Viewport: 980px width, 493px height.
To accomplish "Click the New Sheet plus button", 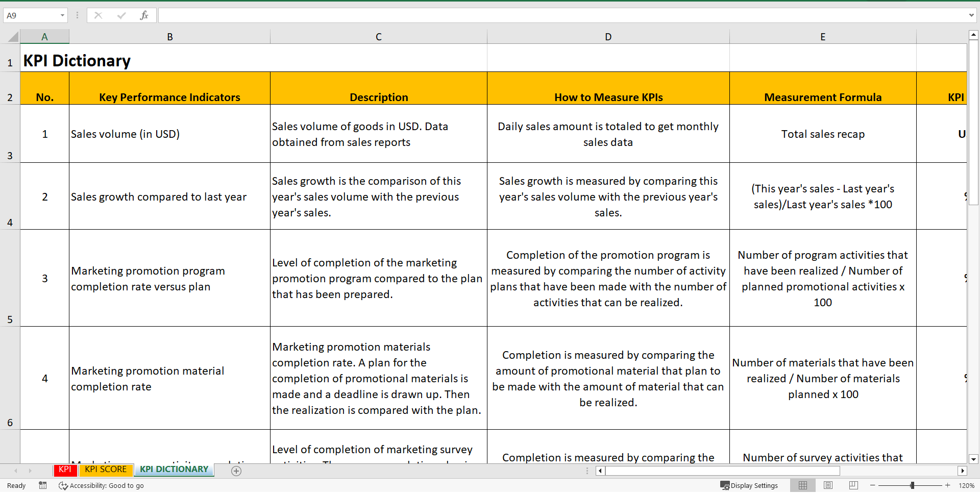I will 236,471.
